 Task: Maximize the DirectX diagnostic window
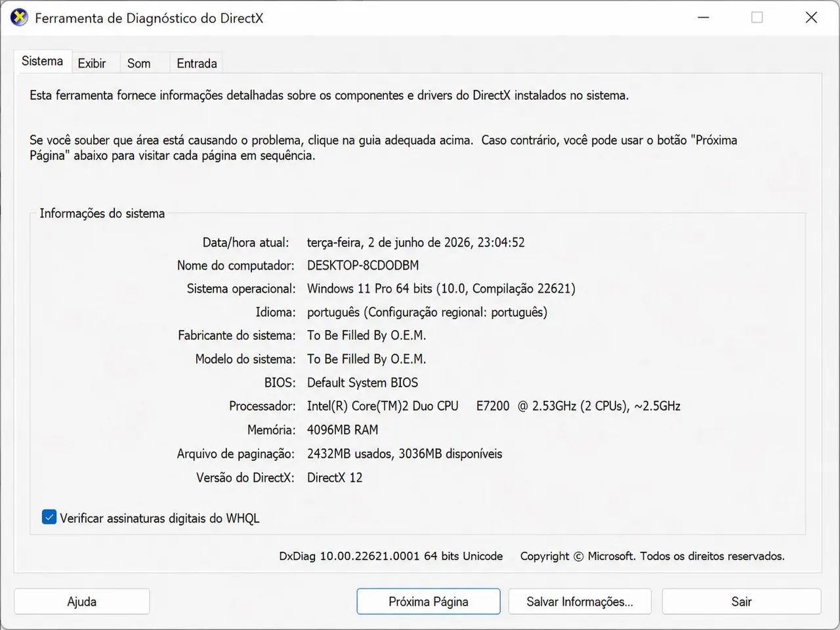(x=757, y=18)
